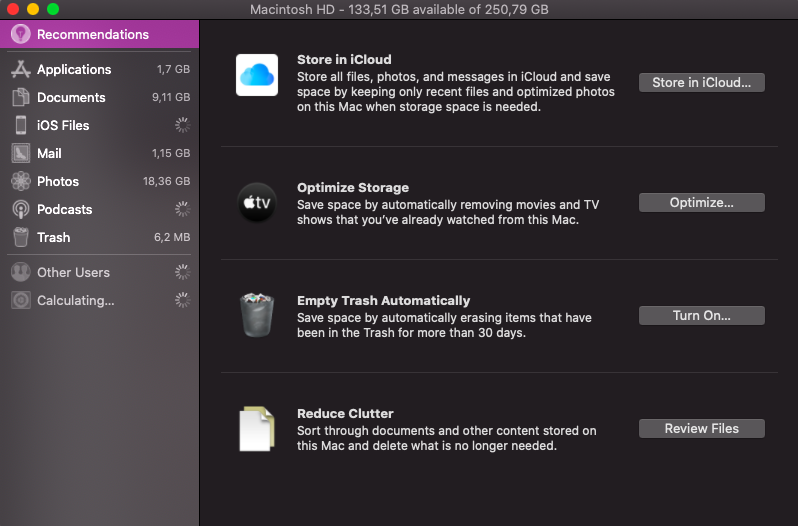Image resolution: width=798 pixels, height=526 pixels.
Task: Click the Reduce Clutter documents icon
Action: coord(256,428)
